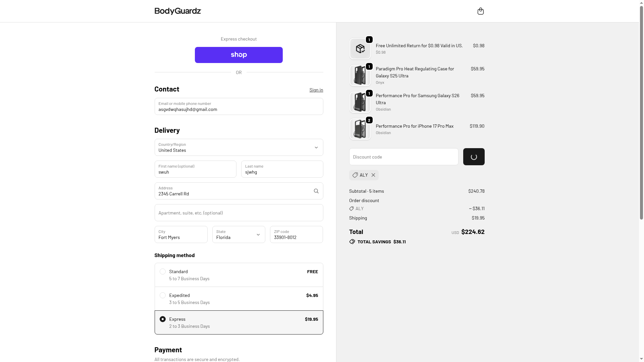The height and width of the screenshot is (362, 644).
Task: Click the email or mobile phone field
Action: [238, 107]
